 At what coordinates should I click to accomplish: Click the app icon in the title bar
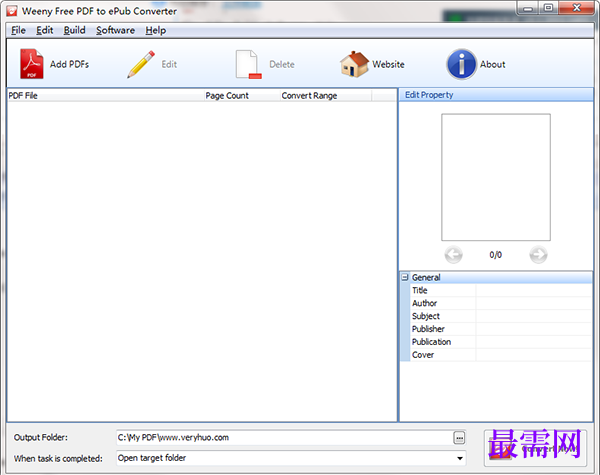(11, 11)
